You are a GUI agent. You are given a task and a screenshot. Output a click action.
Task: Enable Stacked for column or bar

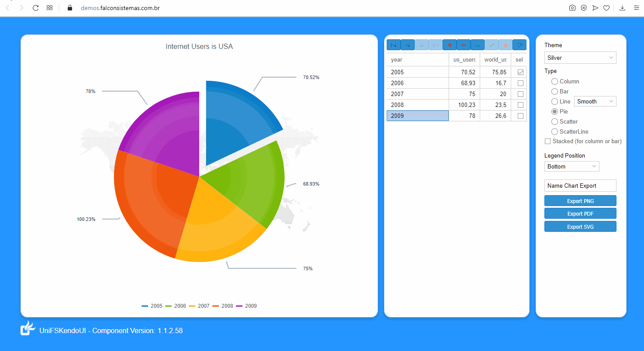pyautogui.click(x=547, y=141)
